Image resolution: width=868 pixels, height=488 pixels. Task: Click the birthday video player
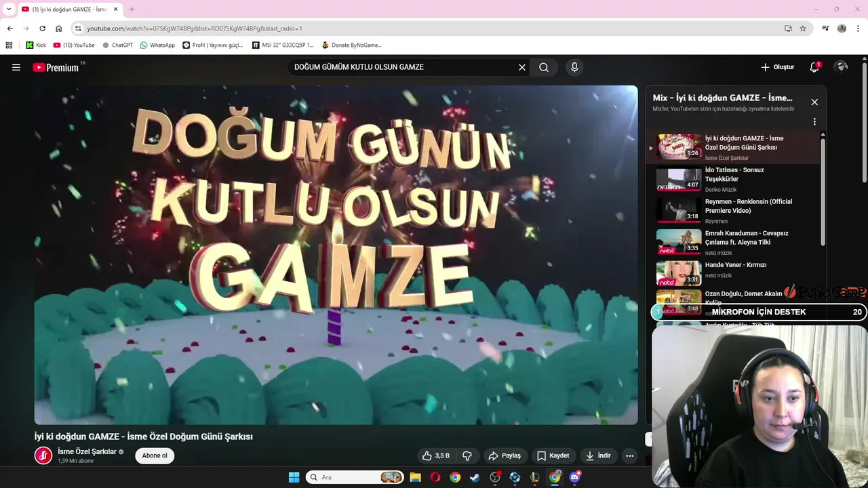pyautogui.click(x=336, y=255)
